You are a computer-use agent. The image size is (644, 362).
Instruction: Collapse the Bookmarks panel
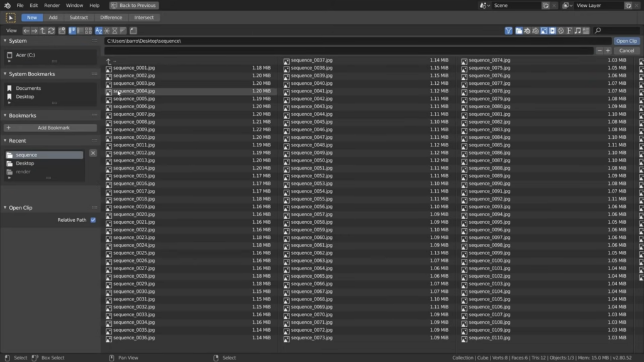5,116
